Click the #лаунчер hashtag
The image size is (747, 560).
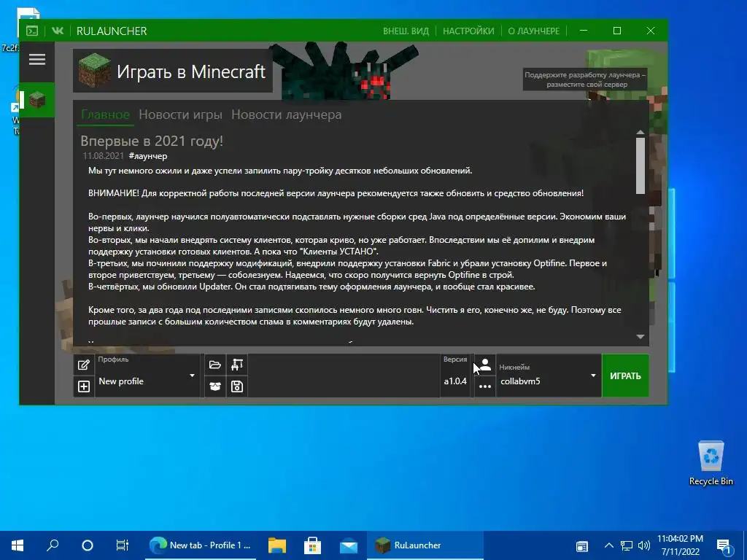147,156
